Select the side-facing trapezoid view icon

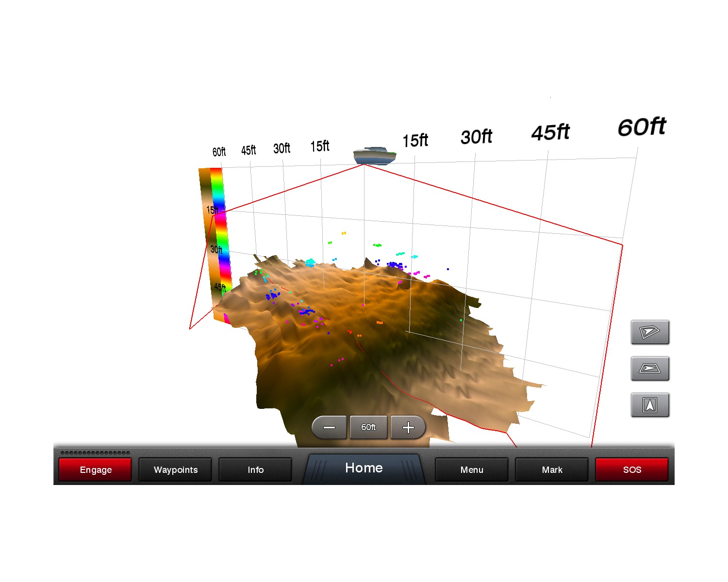tap(650, 369)
